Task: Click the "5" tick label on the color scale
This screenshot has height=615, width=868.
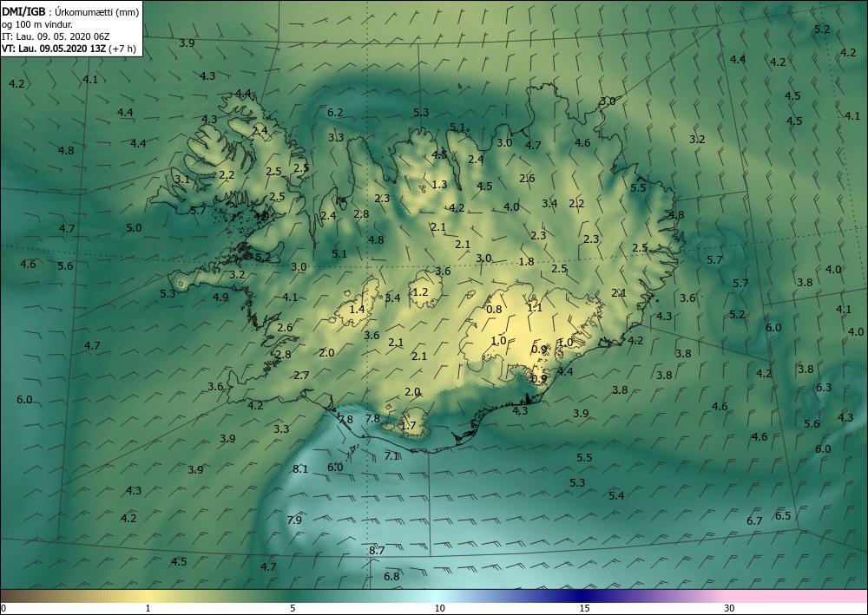Action: click(x=293, y=608)
